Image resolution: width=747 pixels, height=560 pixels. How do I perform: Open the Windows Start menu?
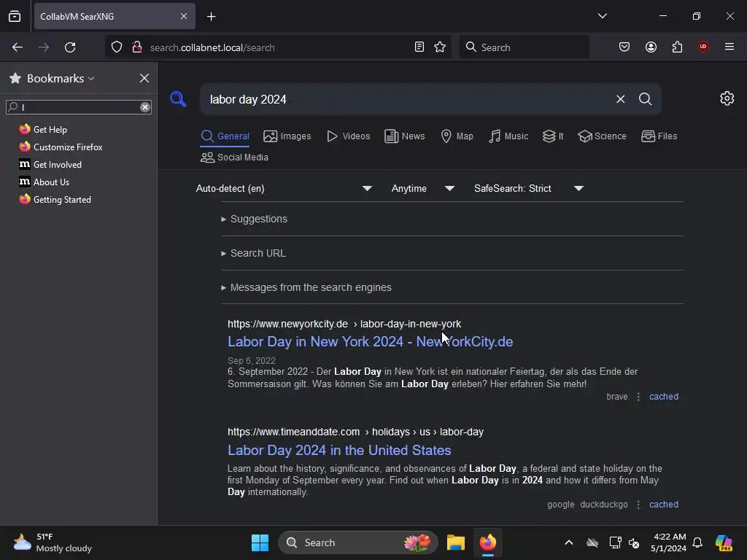260,542
